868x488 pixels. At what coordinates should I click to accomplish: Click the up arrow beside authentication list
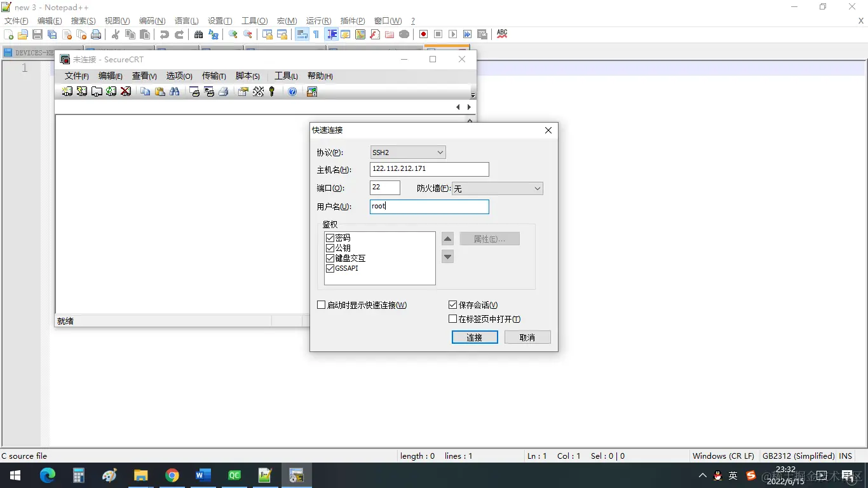[x=448, y=239]
